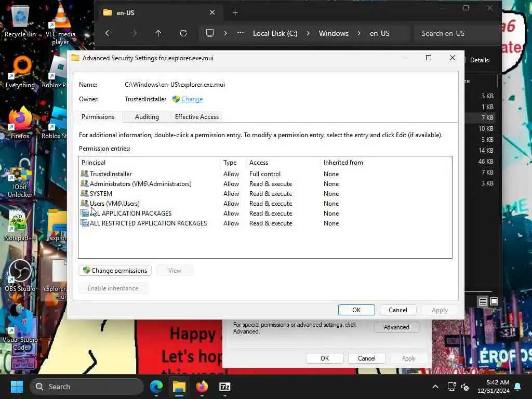Open new tab in File Explorer

[x=235, y=13]
